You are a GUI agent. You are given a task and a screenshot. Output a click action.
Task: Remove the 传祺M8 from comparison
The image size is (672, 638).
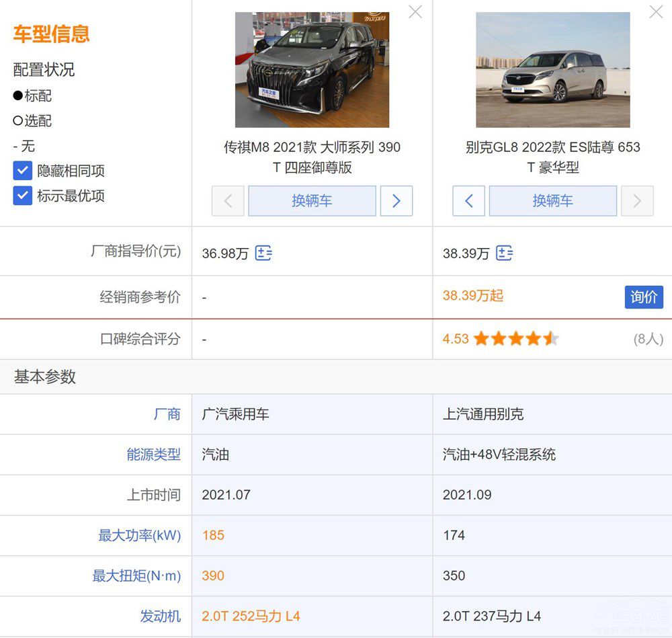(415, 12)
